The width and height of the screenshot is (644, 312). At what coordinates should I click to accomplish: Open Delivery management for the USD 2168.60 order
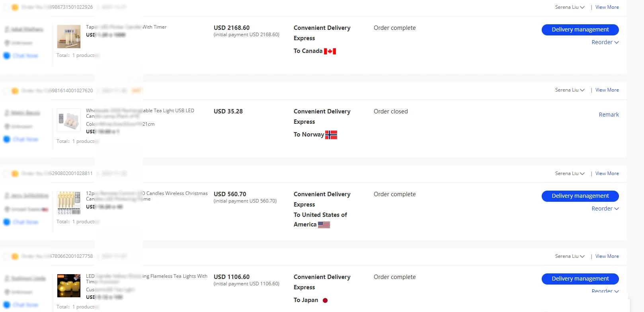tap(580, 29)
